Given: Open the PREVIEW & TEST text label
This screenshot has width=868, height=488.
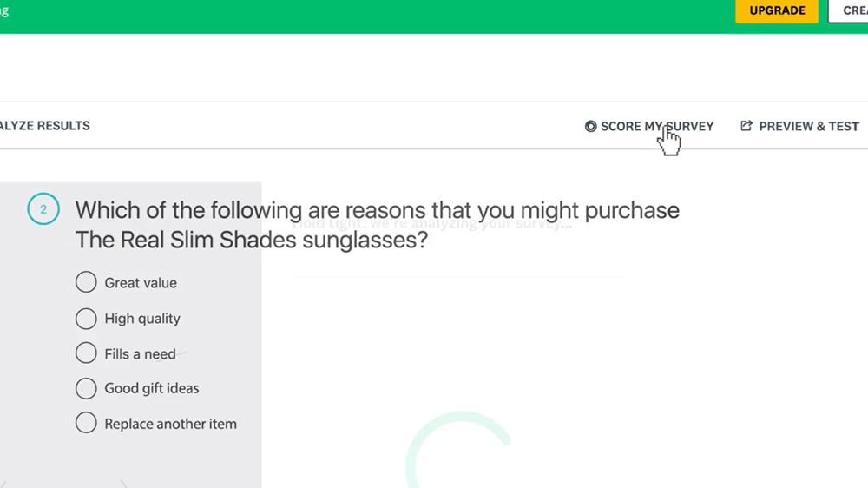Looking at the screenshot, I should coord(809,126).
